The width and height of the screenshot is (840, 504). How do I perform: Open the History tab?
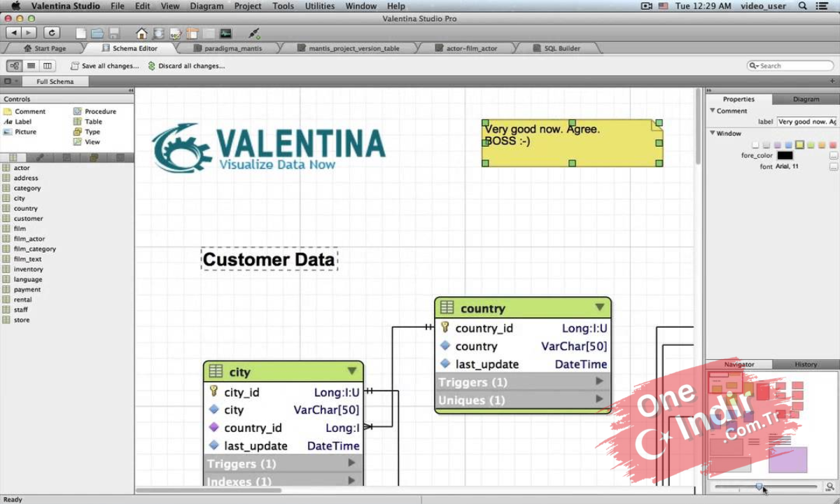pyautogui.click(x=806, y=364)
